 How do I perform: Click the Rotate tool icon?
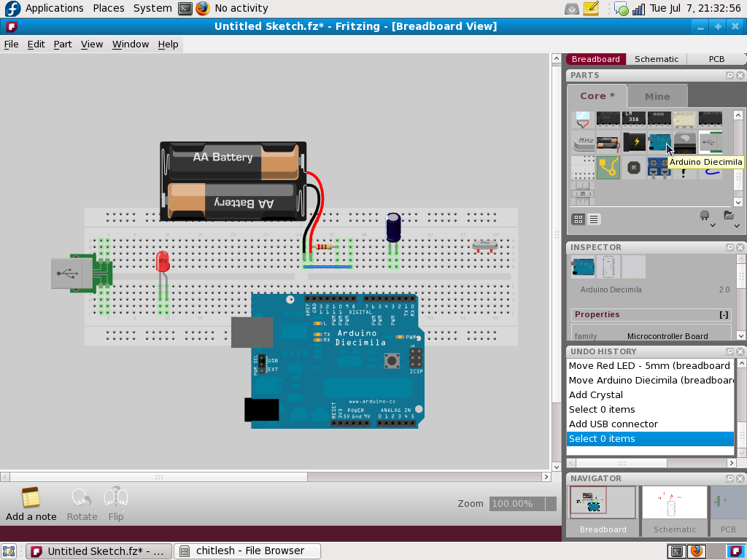[82, 497]
